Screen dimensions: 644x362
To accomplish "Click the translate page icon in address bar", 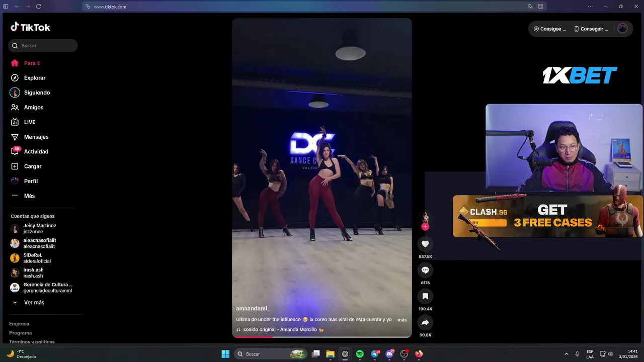I will [x=530, y=7].
